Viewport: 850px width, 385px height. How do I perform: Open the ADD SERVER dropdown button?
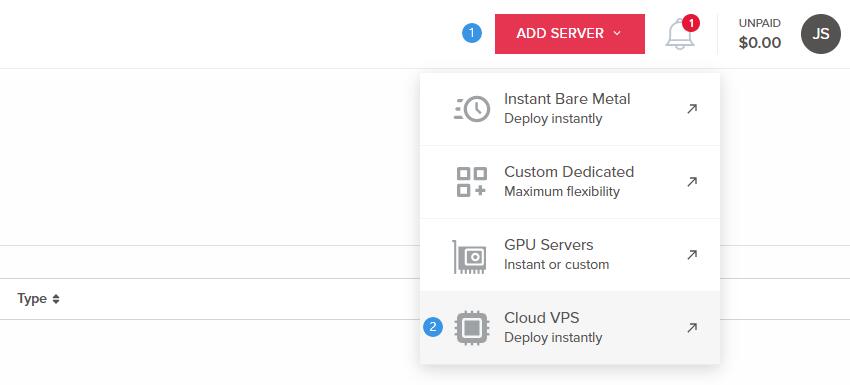pyautogui.click(x=570, y=34)
